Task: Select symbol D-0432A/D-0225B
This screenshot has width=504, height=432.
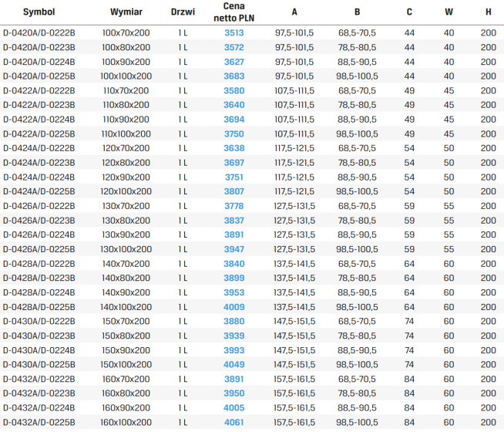Action: pyautogui.click(x=39, y=422)
